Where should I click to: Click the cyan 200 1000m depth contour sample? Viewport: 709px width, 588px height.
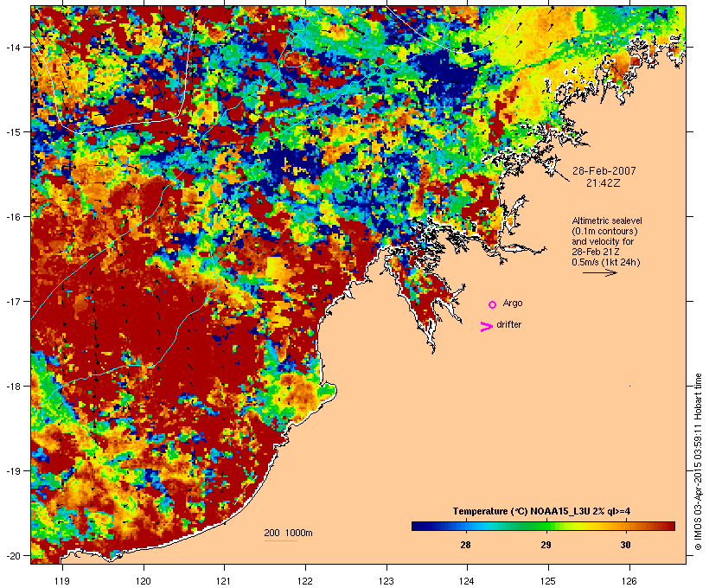(x=281, y=541)
